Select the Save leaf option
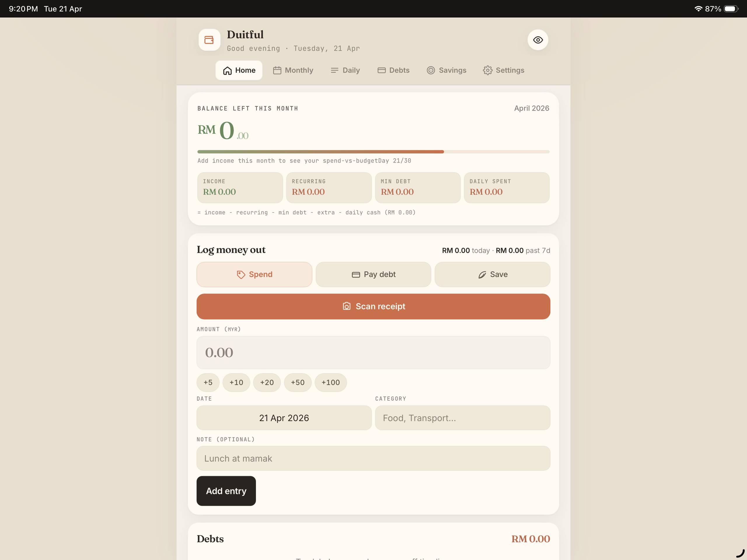747x560 pixels. (492, 274)
